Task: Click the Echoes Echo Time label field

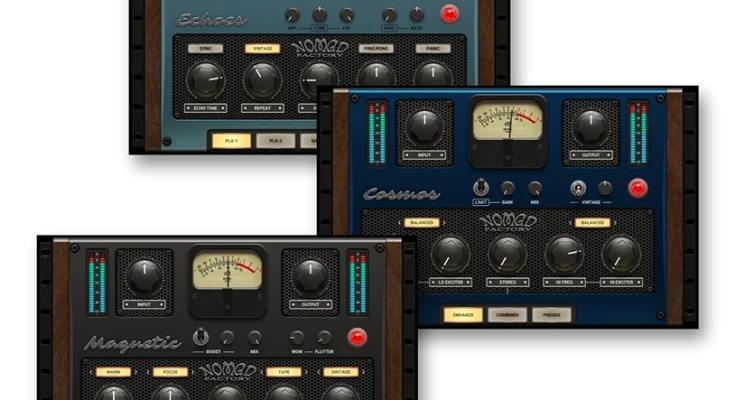Action: pos(205,108)
